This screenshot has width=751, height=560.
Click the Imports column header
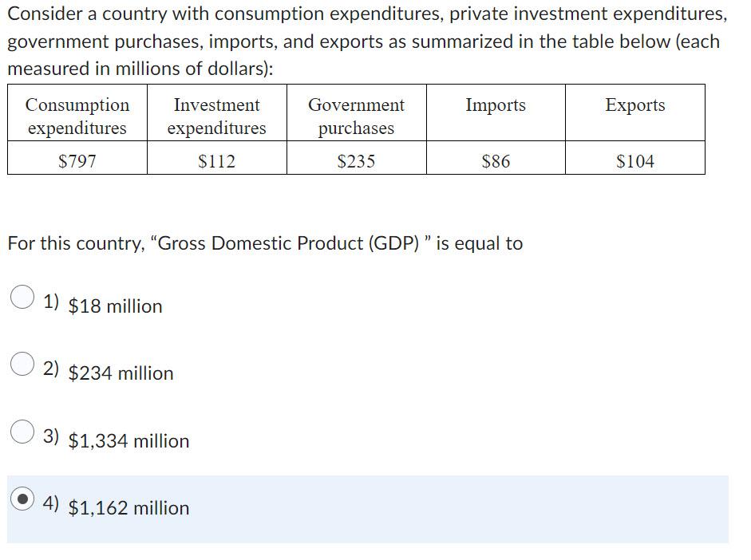pos(496,105)
